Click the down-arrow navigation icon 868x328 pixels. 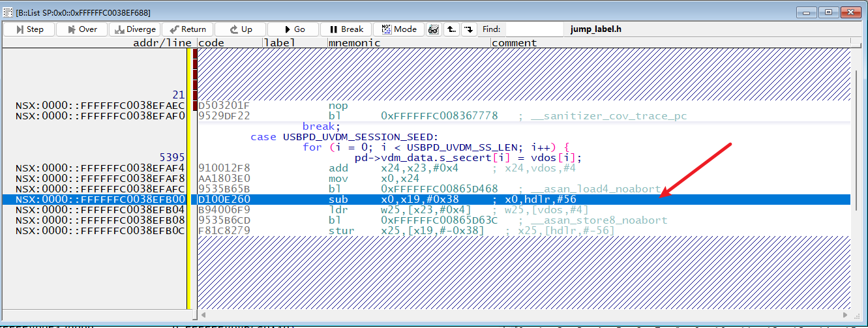[x=469, y=29]
